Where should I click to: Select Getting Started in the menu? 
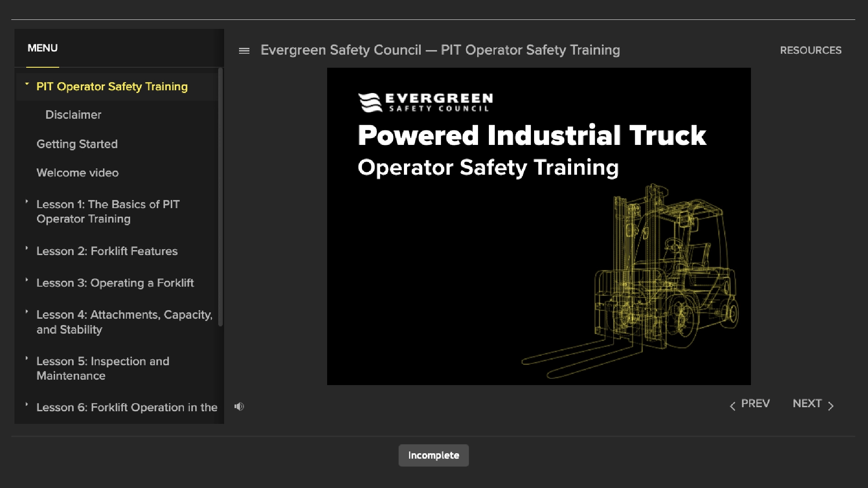(77, 144)
